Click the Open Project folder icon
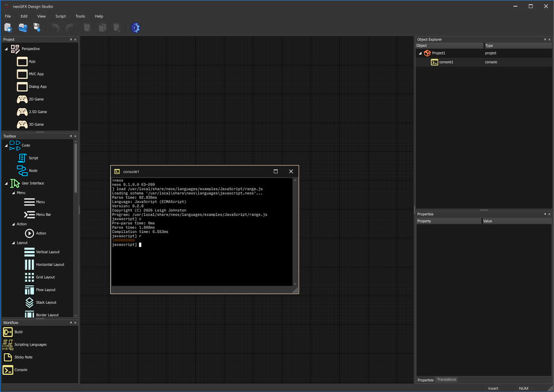 point(23,28)
